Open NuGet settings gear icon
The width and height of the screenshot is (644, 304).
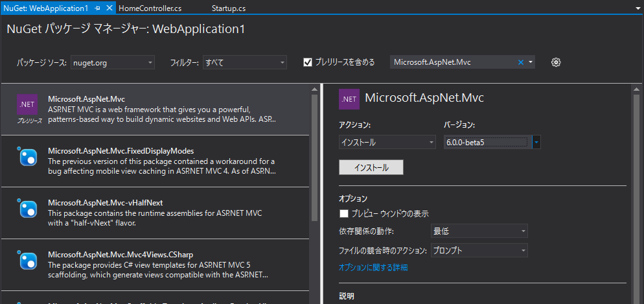pos(556,62)
